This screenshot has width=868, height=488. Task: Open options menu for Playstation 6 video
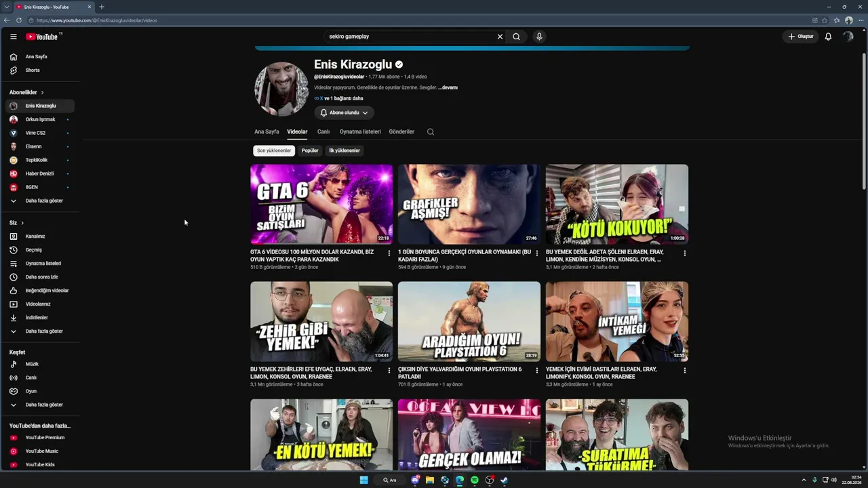tap(537, 371)
